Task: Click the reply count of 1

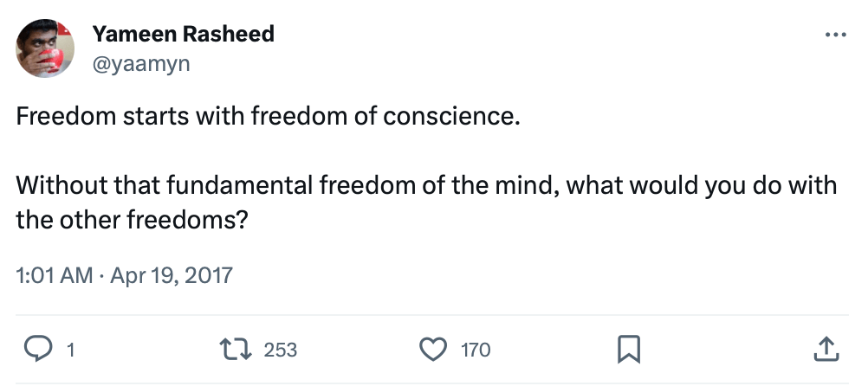Action: point(69,351)
